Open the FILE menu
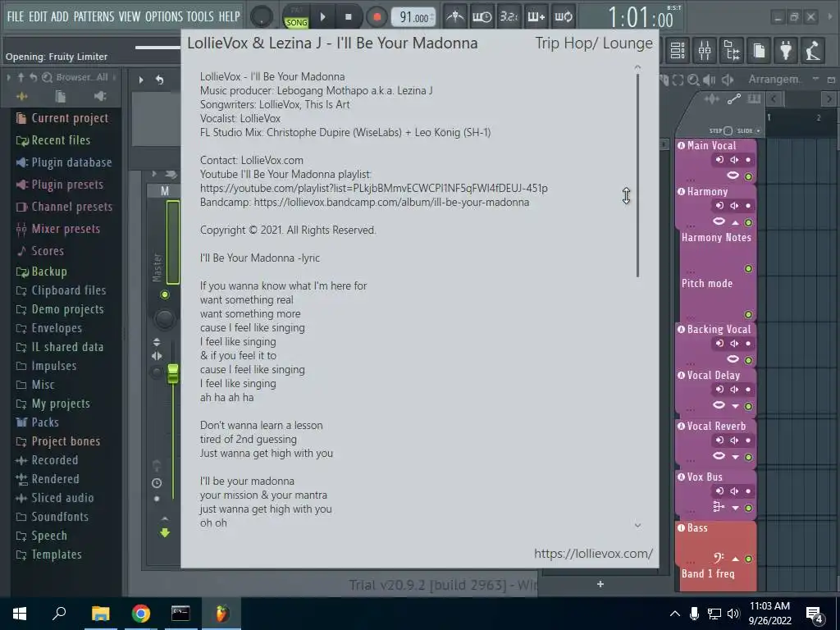The image size is (840, 630). point(16,16)
